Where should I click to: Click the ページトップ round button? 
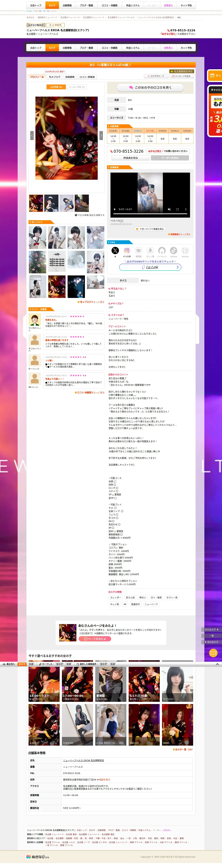(x=213, y=653)
